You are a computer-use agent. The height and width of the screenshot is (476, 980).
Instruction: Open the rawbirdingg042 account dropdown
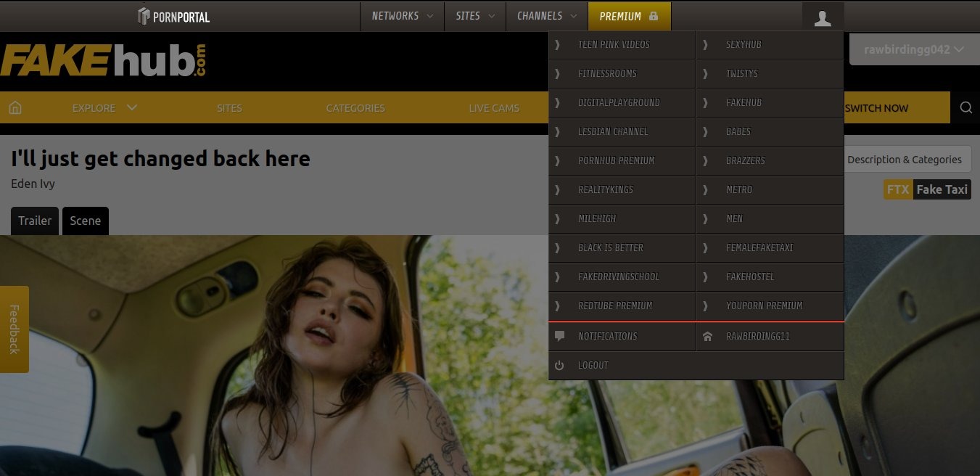pyautogui.click(x=913, y=50)
